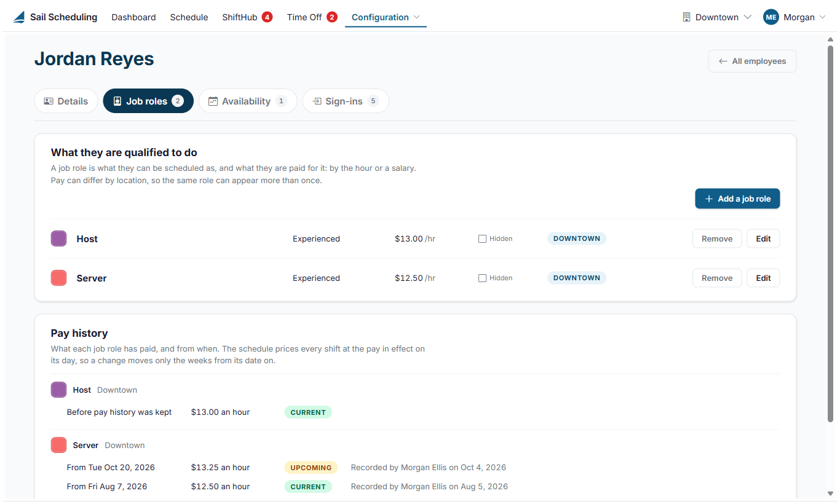Click 'Before pay history was kept' text

tap(119, 412)
